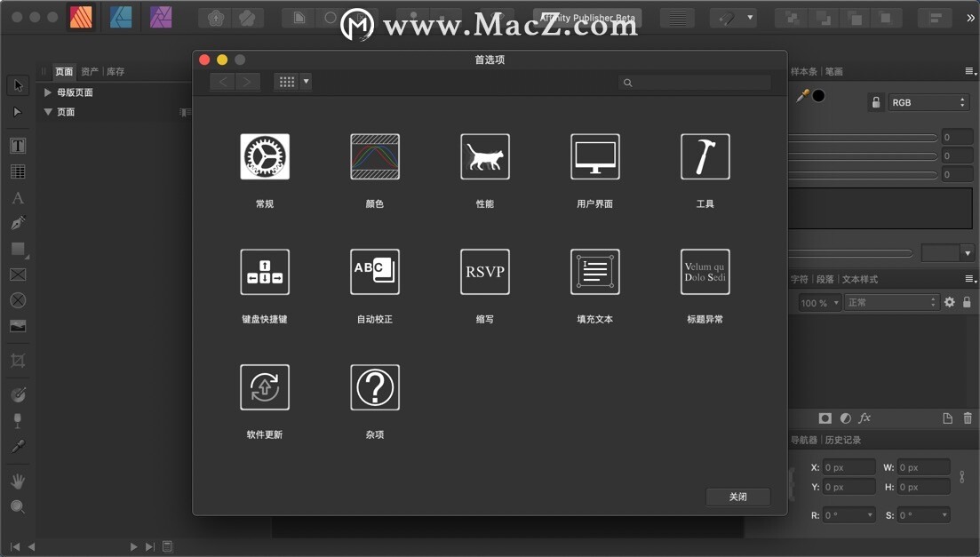Open the 正常 style dropdown in Character panel
Image resolution: width=980 pixels, height=557 pixels.
coord(891,302)
